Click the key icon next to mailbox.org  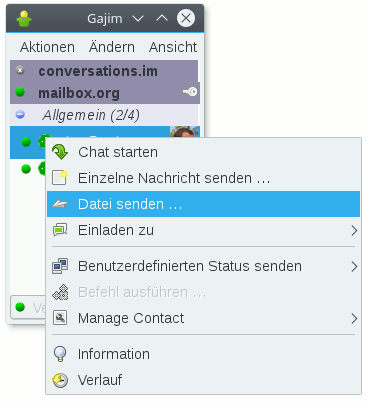[x=190, y=92]
